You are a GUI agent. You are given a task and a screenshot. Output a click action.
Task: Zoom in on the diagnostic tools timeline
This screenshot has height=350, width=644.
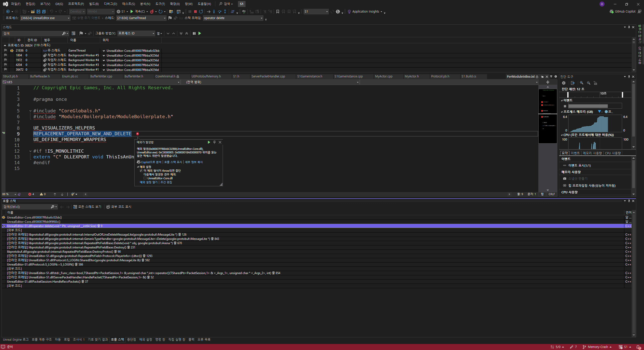pyautogui.click(x=582, y=83)
